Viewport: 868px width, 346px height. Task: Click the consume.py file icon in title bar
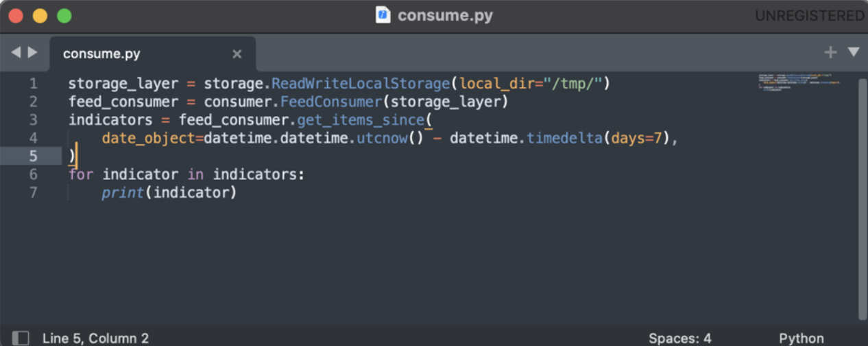click(383, 15)
